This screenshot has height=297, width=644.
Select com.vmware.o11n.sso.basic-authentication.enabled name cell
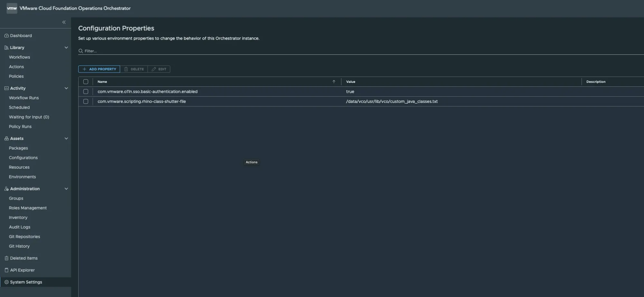click(x=147, y=92)
